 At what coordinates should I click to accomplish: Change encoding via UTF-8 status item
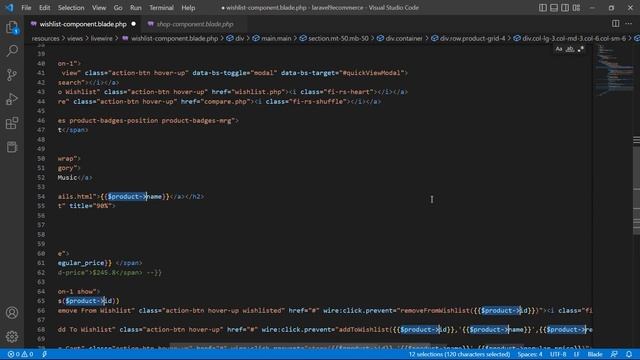[x=558, y=354]
